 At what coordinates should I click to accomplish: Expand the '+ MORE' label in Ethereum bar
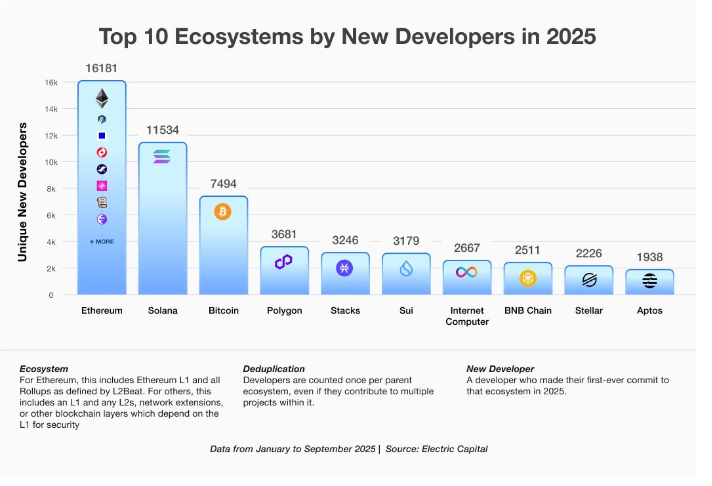pos(102,241)
